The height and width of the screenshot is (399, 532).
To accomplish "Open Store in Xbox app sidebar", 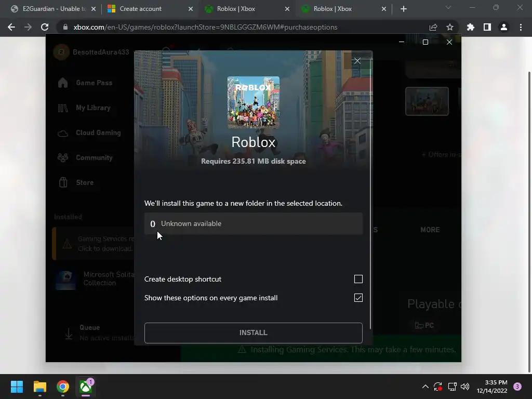I will click(85, 182).
